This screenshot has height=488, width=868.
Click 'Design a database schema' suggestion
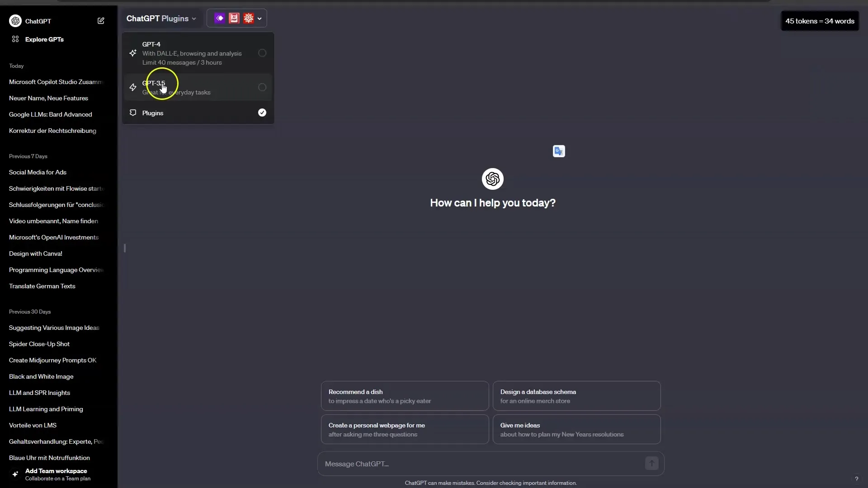pyautogui.click(x=576, y=396)
